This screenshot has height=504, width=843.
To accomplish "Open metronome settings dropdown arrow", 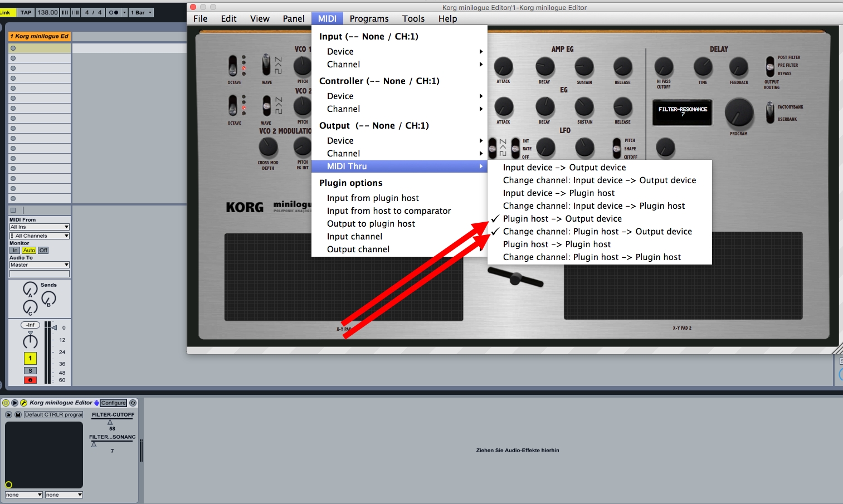I will pos(124,12).
